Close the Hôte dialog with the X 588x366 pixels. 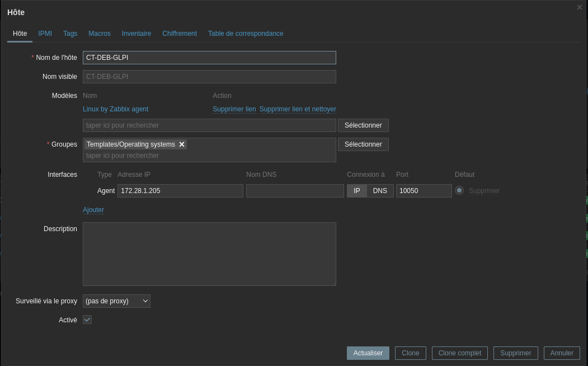[580, 7]
